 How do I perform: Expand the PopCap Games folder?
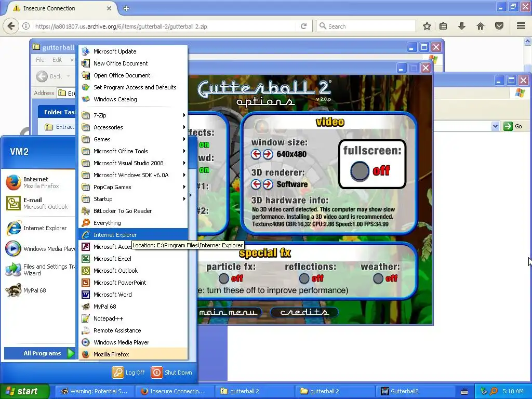tap(134, 187)
